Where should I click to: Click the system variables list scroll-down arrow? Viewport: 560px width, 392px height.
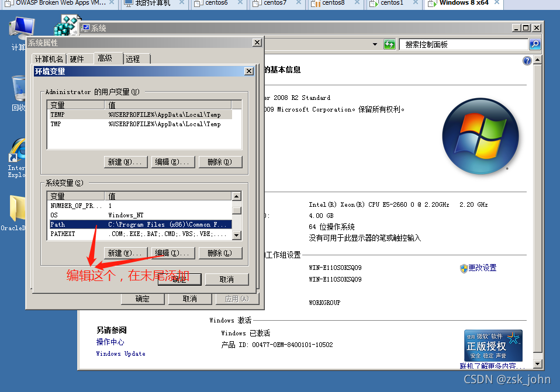tap(236, 235)
